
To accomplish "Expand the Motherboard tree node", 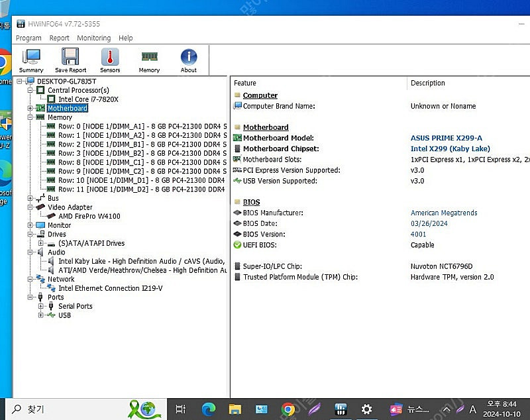I will 30,108.
